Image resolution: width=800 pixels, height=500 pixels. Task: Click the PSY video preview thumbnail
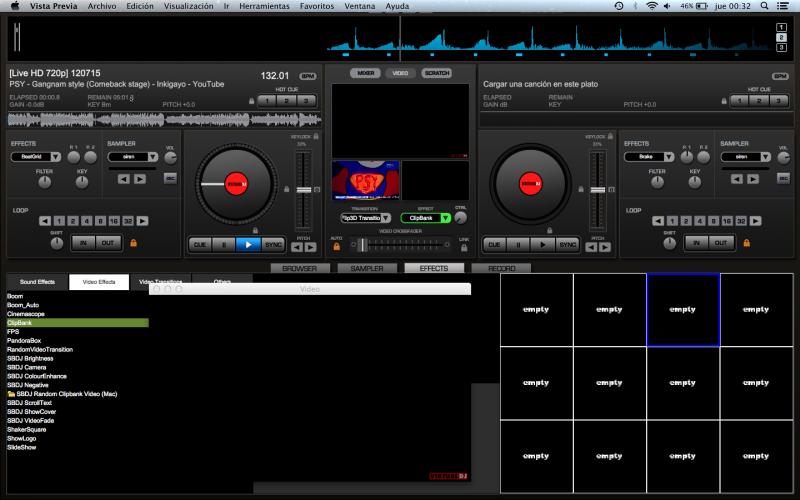[x=366, y=181]
